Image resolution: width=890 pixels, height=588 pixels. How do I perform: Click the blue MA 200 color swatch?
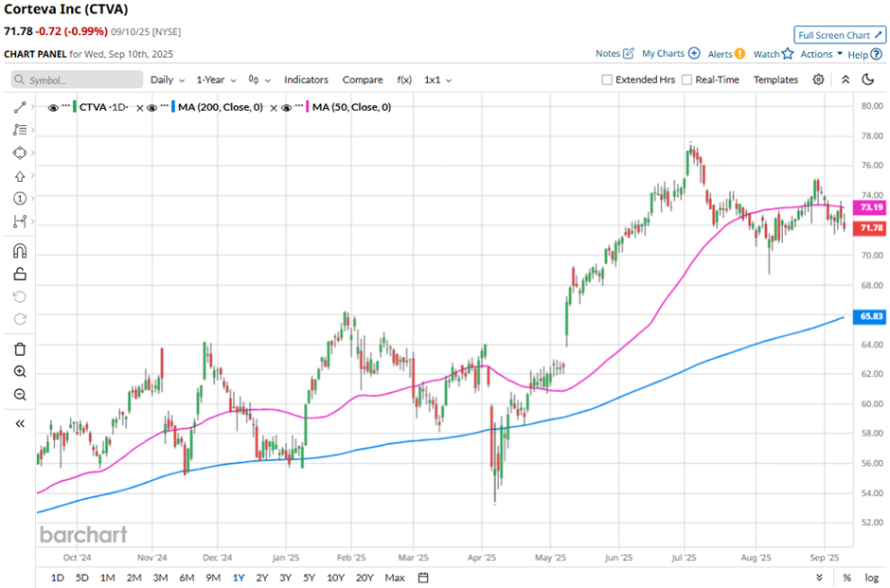172,107
